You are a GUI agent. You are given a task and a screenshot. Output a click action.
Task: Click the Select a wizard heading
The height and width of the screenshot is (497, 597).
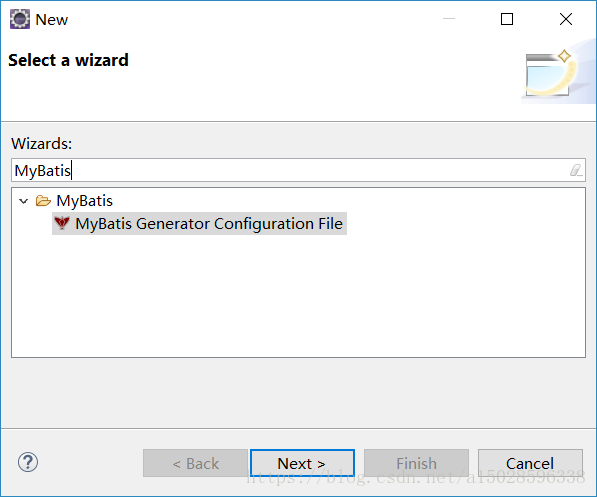[x=69, y=60]
